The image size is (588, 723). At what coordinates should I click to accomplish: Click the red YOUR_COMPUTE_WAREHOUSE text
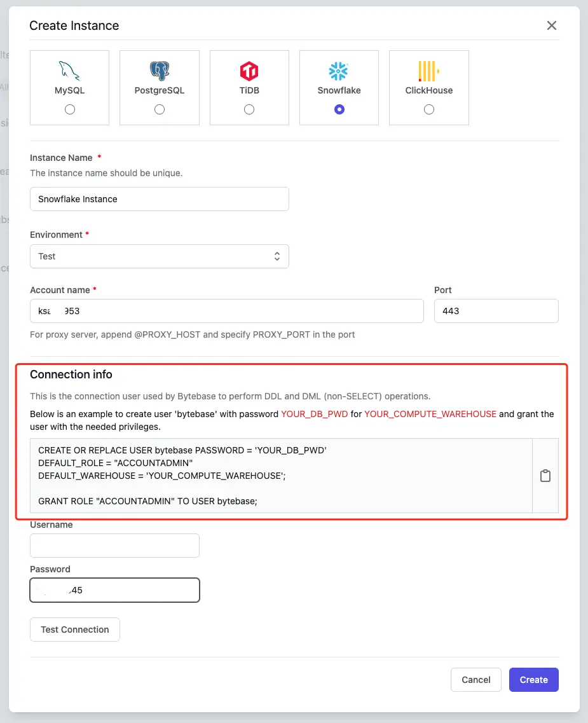coord(430,414)
